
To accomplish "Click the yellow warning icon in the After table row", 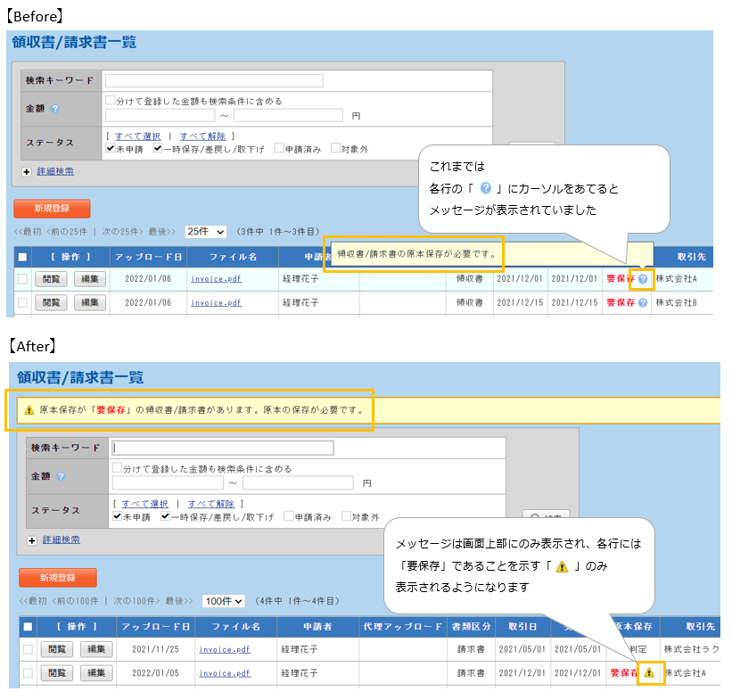I will (x=648, y=673).
